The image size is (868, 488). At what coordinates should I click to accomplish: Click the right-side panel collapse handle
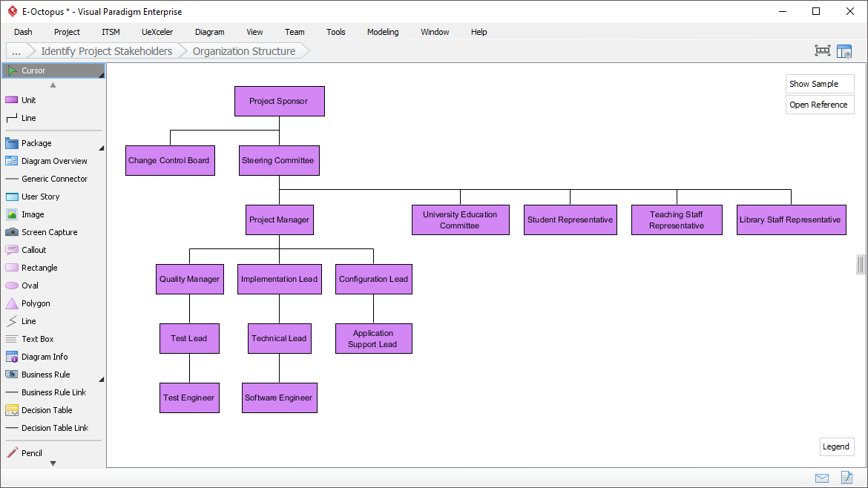click(861, 265)
